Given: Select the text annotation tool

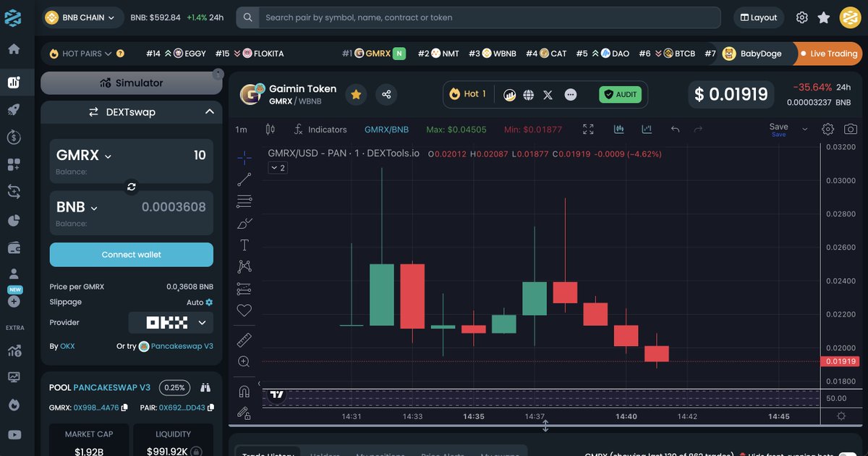Looking at the screenshot, I should coord(244,245).
